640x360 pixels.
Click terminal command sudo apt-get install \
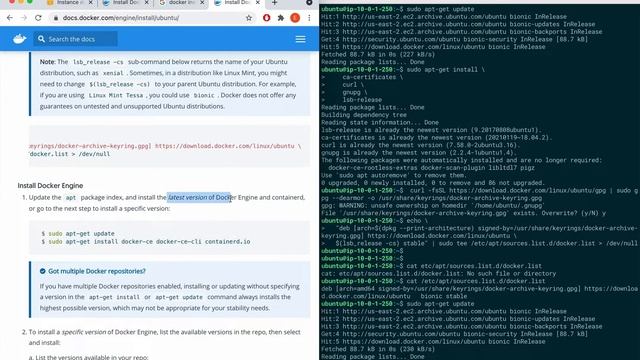[446, 69]
